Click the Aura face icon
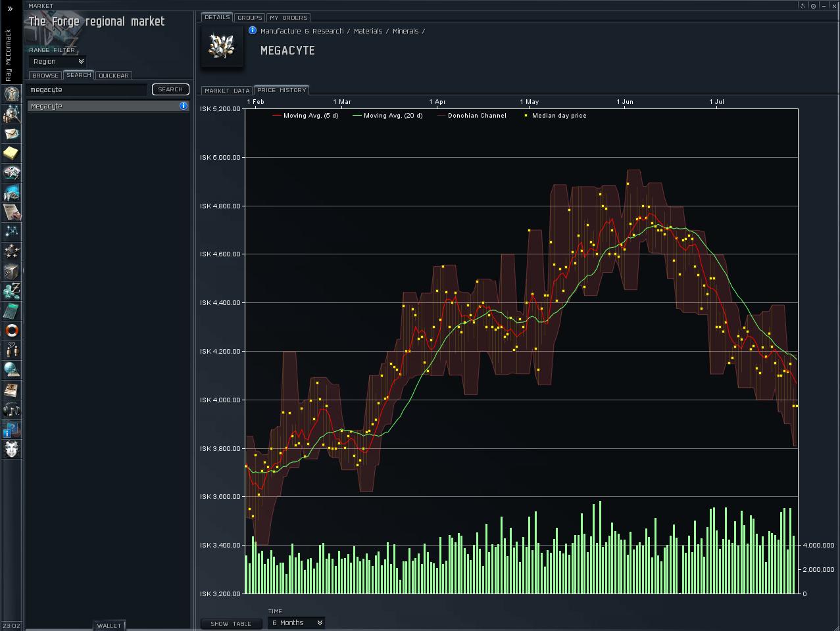The height and width of the screenshot is (631, 840). [x=11, y=449]
